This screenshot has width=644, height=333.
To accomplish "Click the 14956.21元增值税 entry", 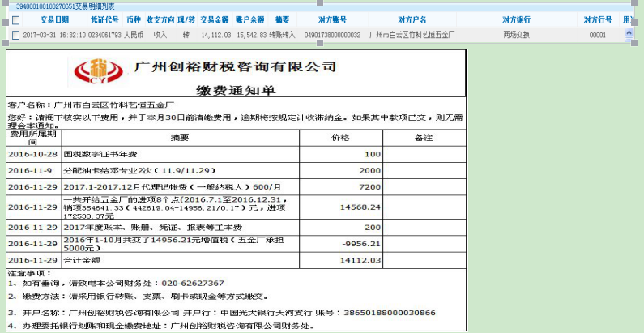I will 173,244.
